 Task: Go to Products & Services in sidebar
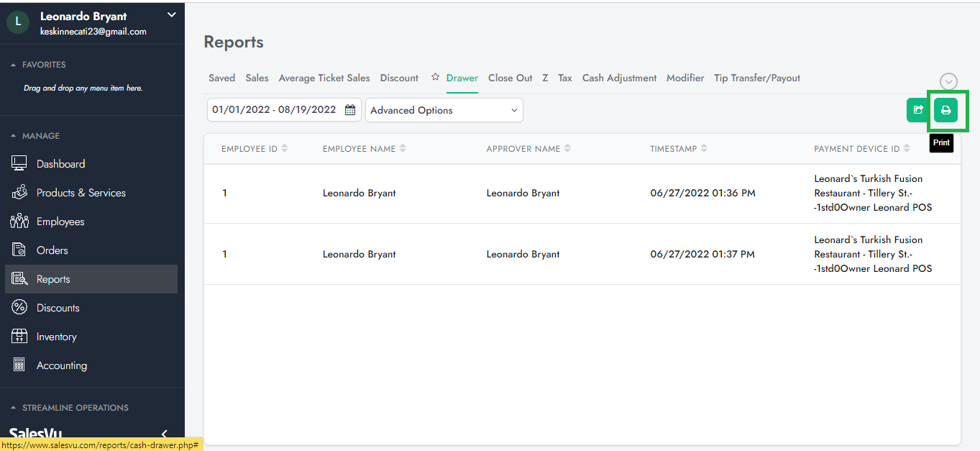(x=81, y=193)
